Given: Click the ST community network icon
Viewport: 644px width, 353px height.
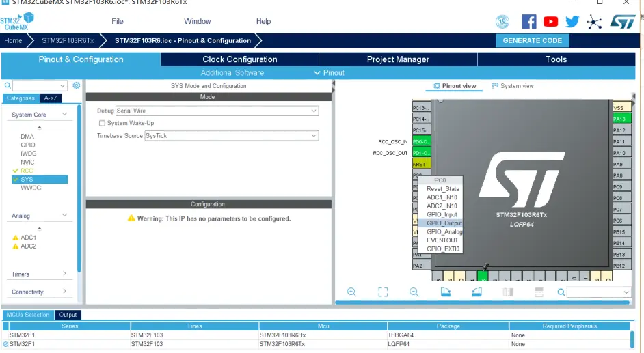Looking at the screenshot, I should 594,22.
